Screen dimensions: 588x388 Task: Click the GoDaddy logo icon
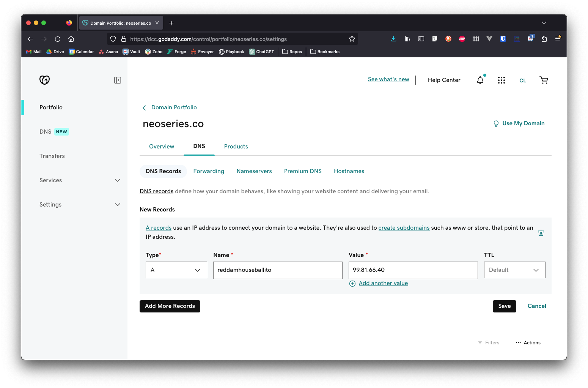click(44, 80)
